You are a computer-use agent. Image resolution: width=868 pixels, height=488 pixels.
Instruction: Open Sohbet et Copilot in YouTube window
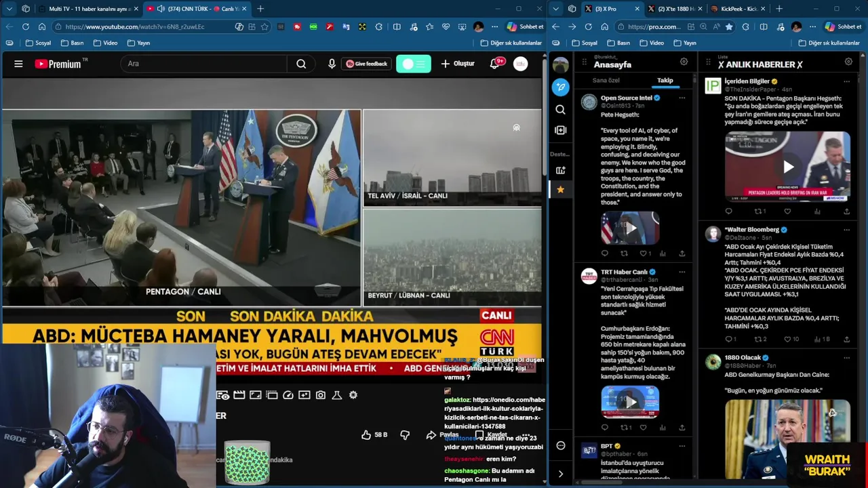tap(525, 26)
